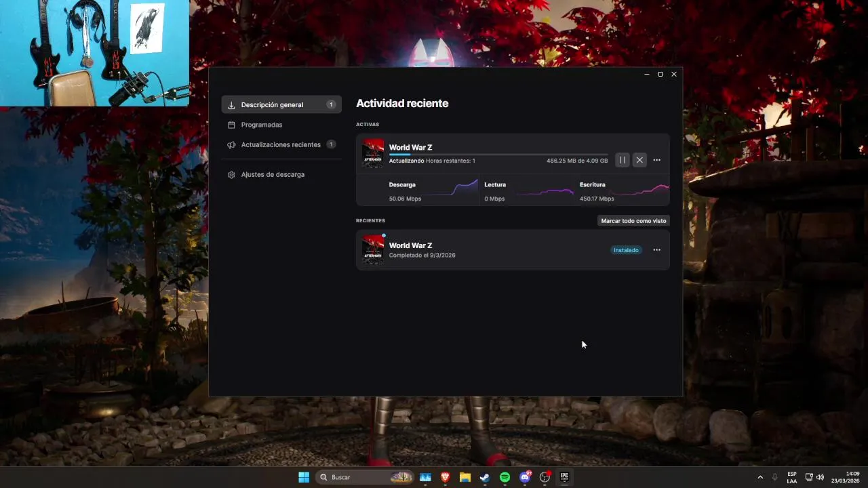This screenshot has height=488, width=868.
Task: Close the launcher downloads window
Action: 674,74
